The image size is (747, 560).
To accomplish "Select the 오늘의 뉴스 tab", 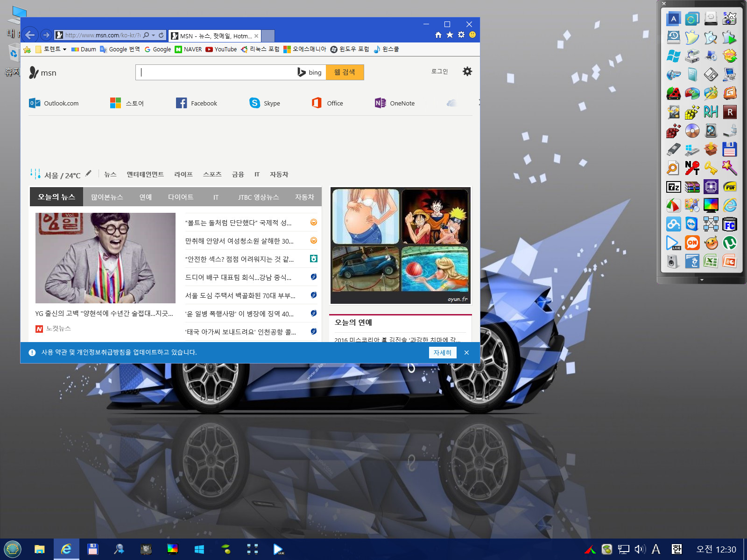I will coord(56,197).
